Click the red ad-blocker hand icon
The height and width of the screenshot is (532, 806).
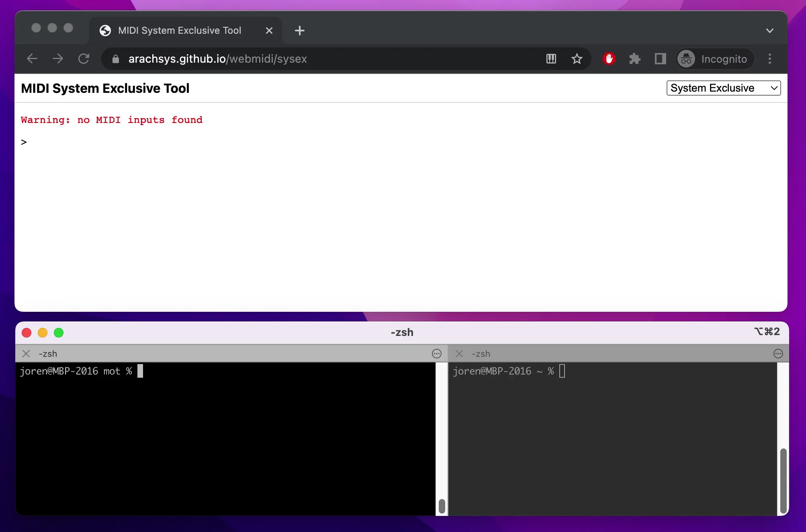609,59
